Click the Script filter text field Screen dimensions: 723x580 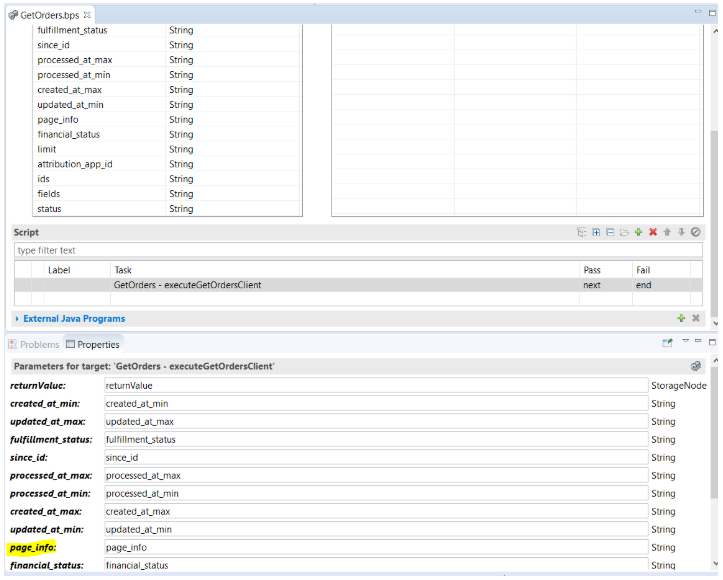[355, 251]
